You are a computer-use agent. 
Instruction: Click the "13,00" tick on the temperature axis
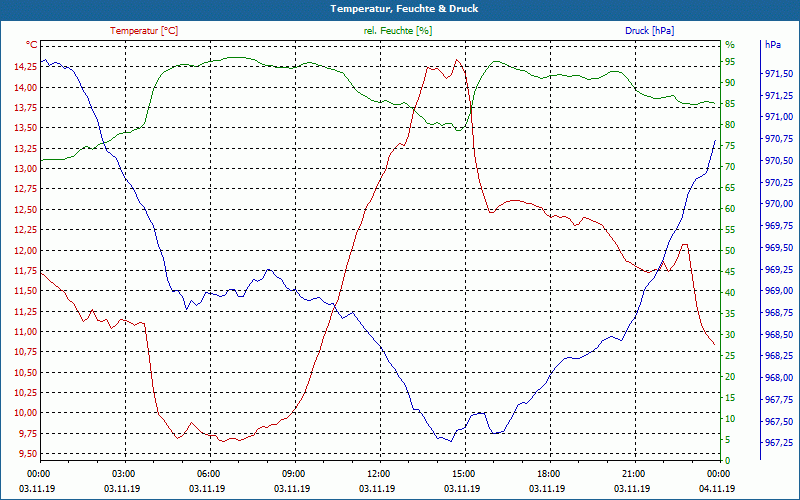coord(26,169)
